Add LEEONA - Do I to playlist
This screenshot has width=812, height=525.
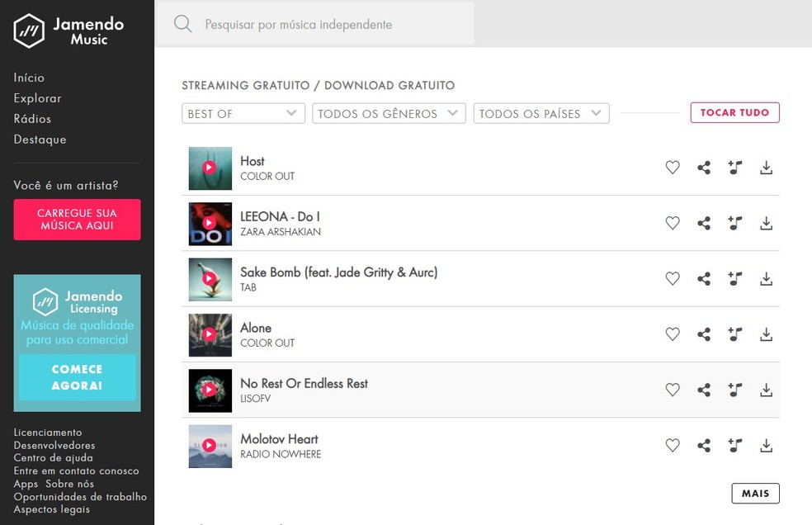point(735,223)
